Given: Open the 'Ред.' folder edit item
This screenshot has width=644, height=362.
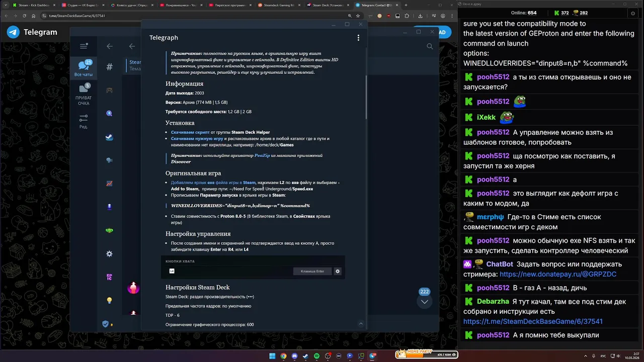Looking at the screenshot, I should [x=84, y=121].
